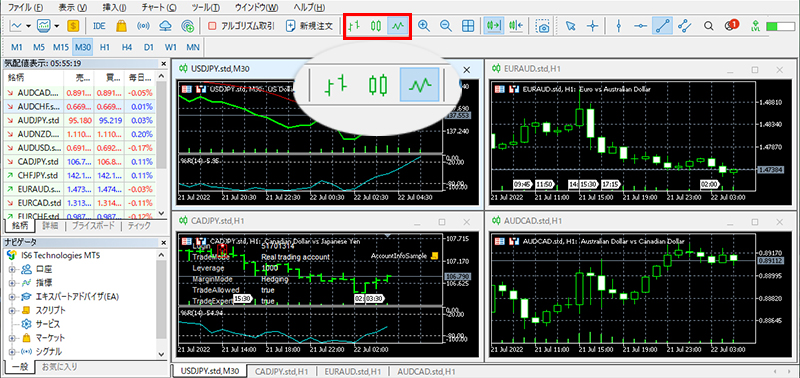800x378 pixels.
Task: Select the D1 timeframe
Action: coord(148,47)
